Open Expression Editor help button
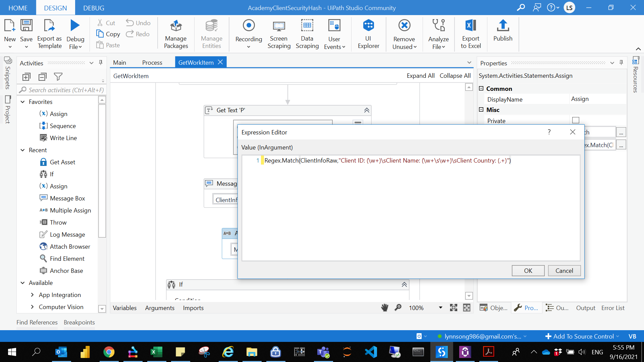This screenshot has height=362, width=644. coord(549,132)
